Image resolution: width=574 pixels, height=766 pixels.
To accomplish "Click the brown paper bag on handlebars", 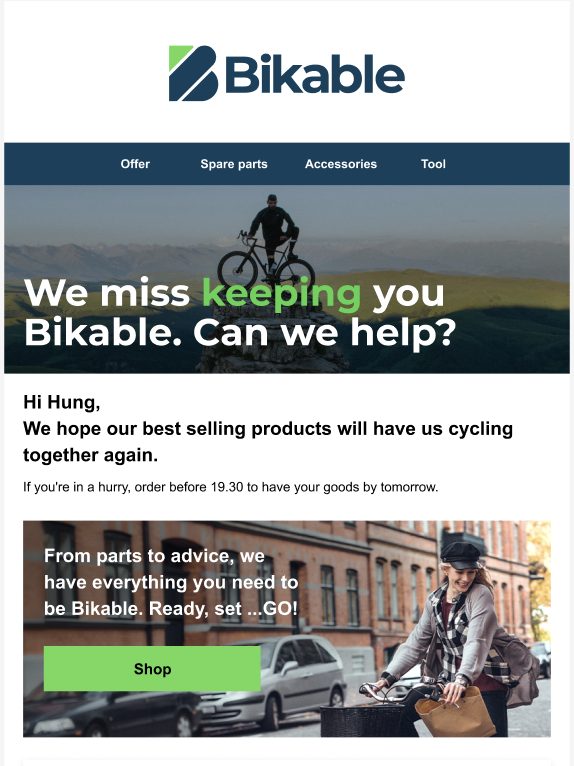I will point(454,711).
